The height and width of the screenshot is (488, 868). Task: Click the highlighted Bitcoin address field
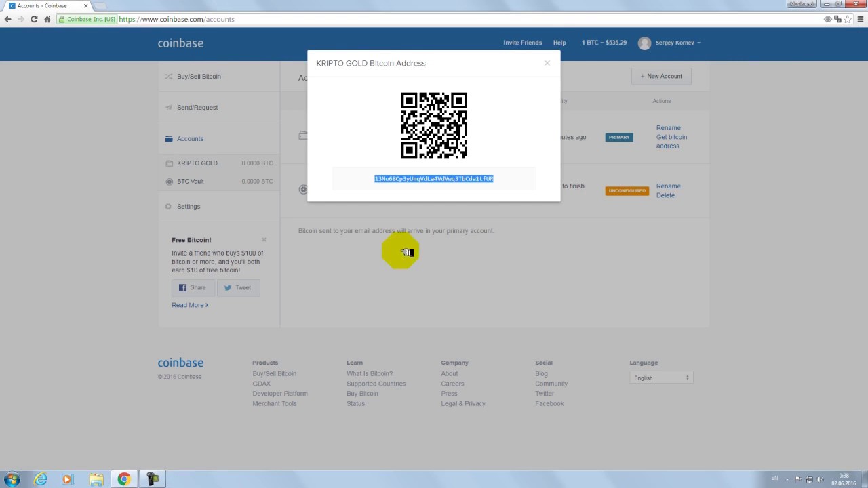[x=434, y=179]
